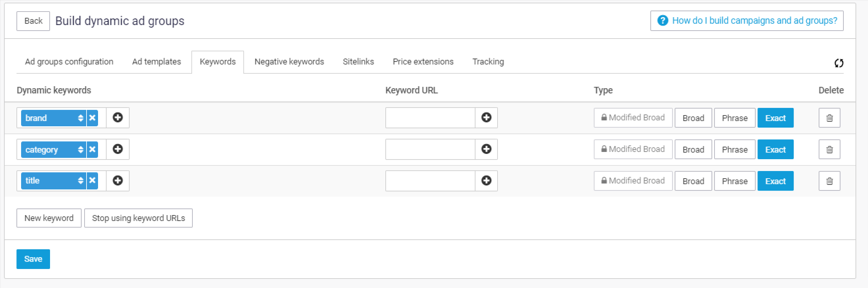868x288 pixels.
Task: Click the refresh arrows icon near tabs
Action: pyautogui.click(x=838, y=63)
